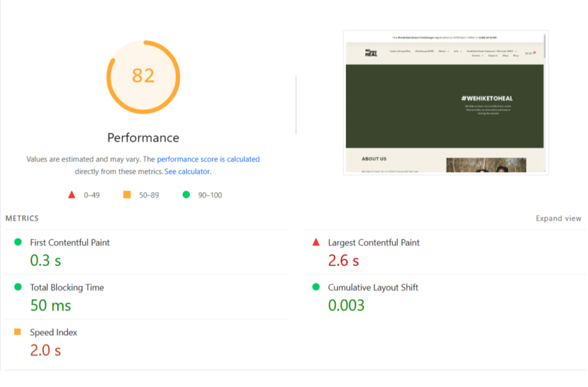Click the 'Expand view' toggle
Screen dimensions: 588x387
558,218
